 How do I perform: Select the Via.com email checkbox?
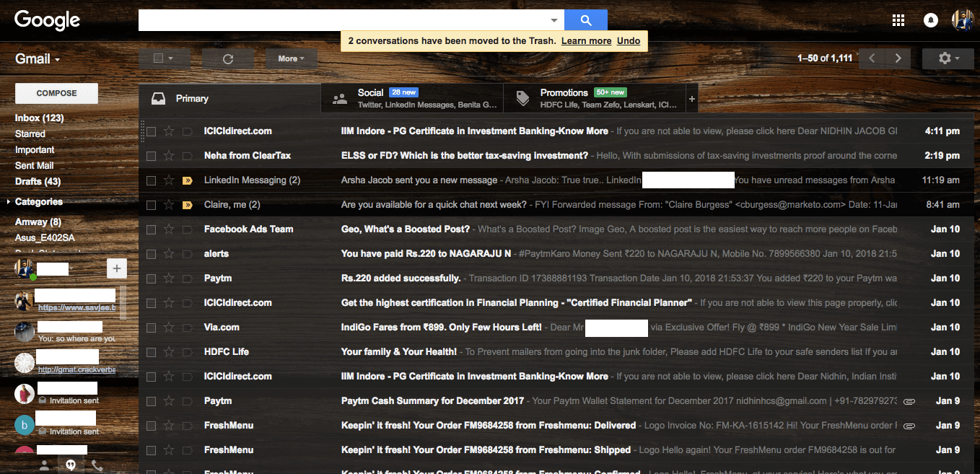pyautogui.click(x=151, y=328)
